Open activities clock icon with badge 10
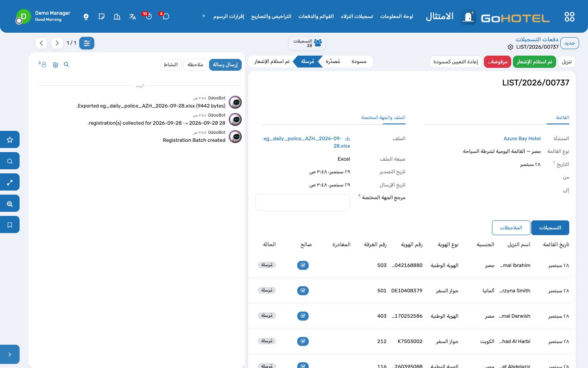The width and height of the screenshot is (588, 368). point(148,16)
